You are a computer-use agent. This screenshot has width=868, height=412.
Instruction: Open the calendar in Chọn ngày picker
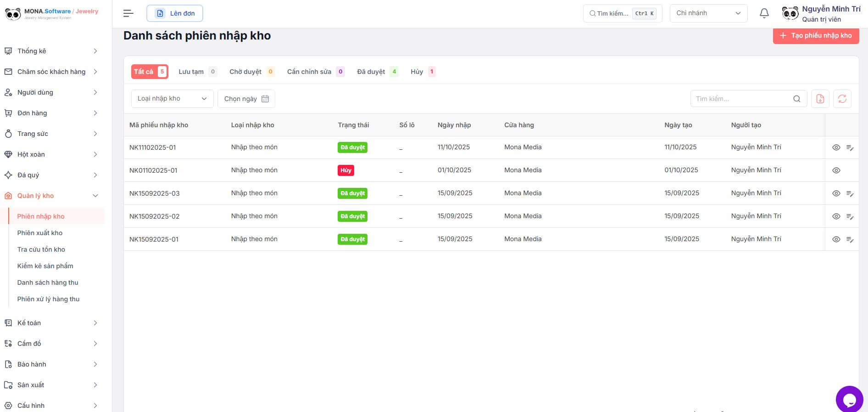265,99
